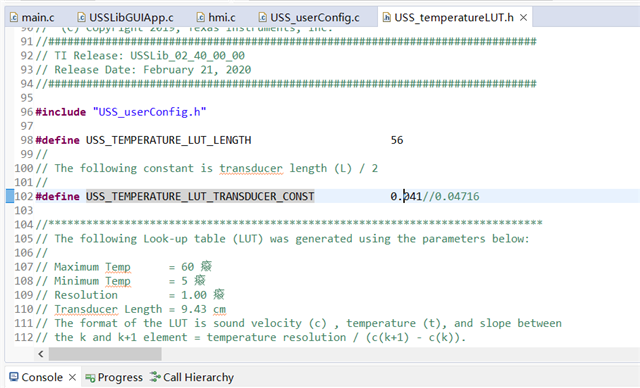Place cursor on value 56 of LUT_LENGTH

coord(397,140)
